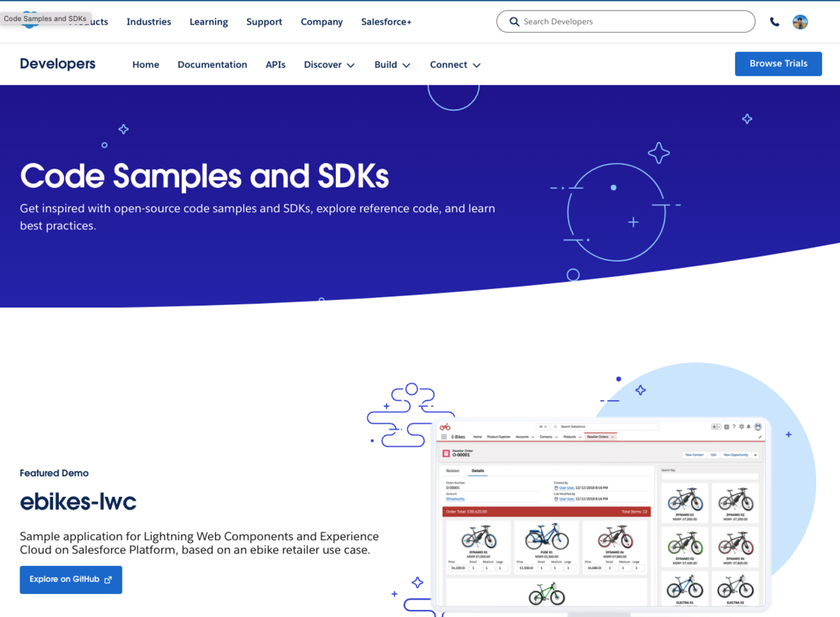The height and width of the screenshot is (617, 840).
Task: Open the Documentation menu item
Action: pos(212,64)
